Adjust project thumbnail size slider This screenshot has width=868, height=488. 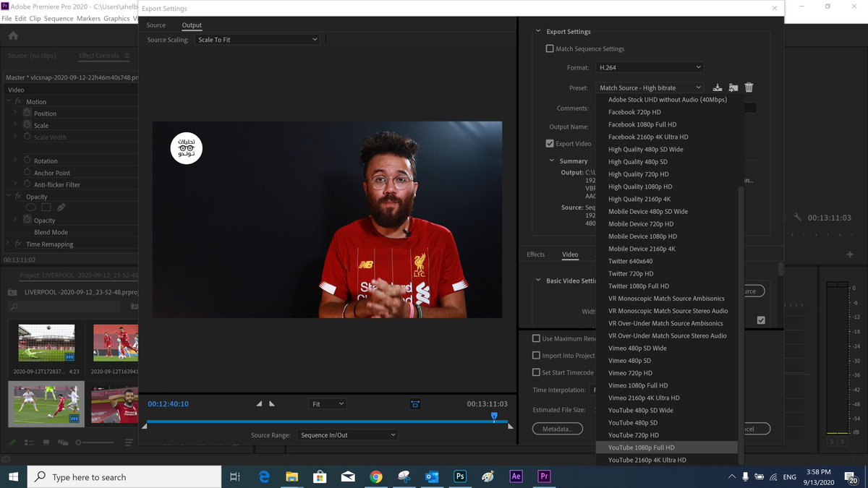point(95,442)
